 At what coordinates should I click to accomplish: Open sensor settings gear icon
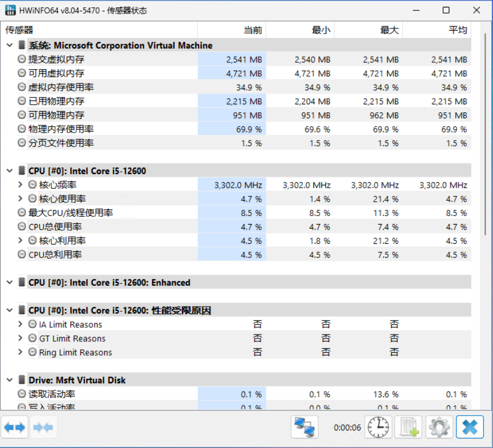(439, 427)
